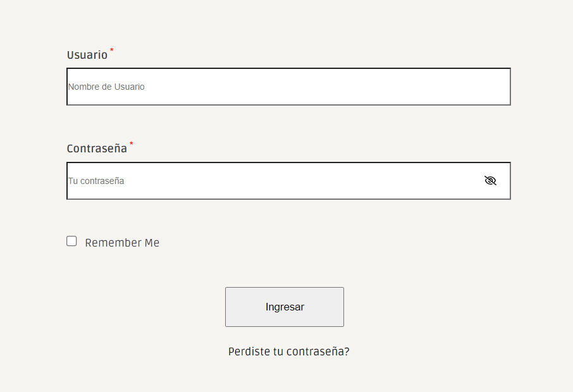Reveal typed password via the eye icon
The height and width of the screenshot is (392, 573).
pyautogui.click(x=490, y=180)
